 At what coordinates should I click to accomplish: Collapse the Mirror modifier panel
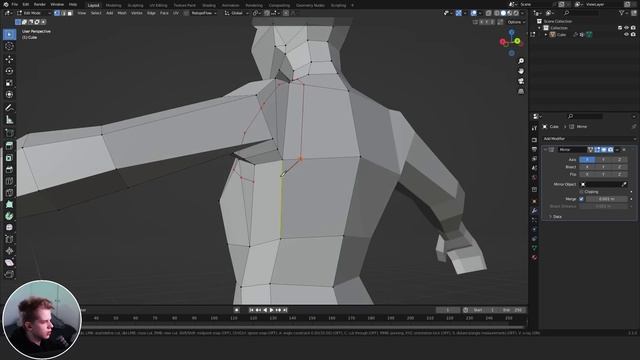point(545,150)
